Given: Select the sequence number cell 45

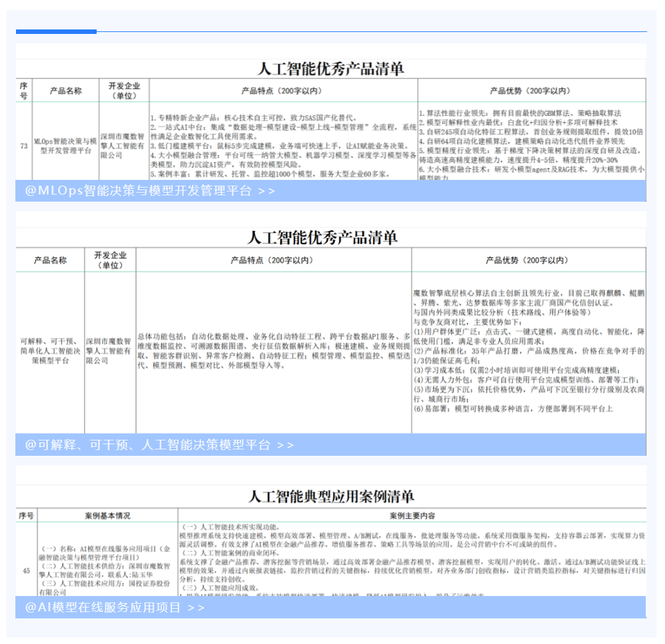Looking at the screenshot, I should point(26,571).
